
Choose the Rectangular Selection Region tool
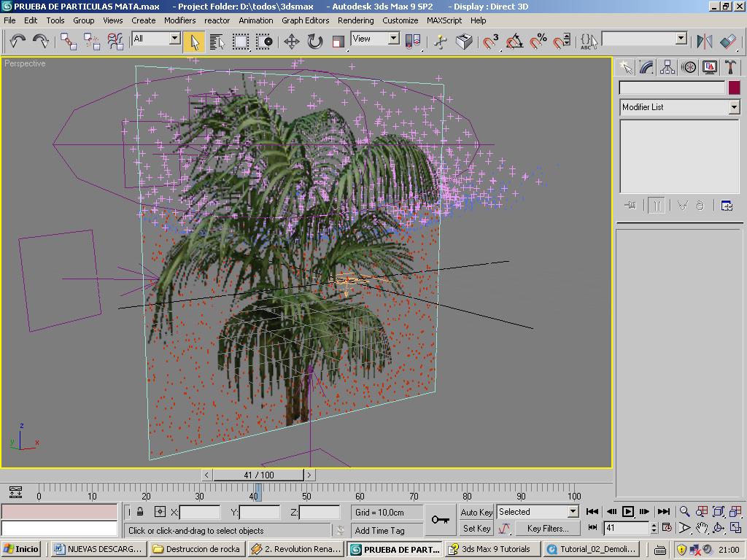click(241, 42)
